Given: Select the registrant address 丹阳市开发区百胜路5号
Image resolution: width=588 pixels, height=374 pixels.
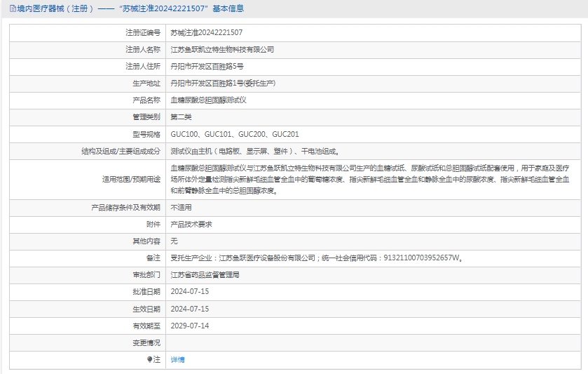Looking at the screenshot, I should coord(207,67).
